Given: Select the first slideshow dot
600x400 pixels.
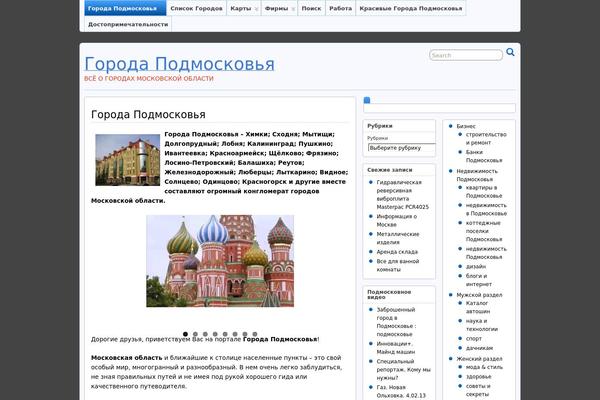Looking at the screenshot, I should 185,334.
